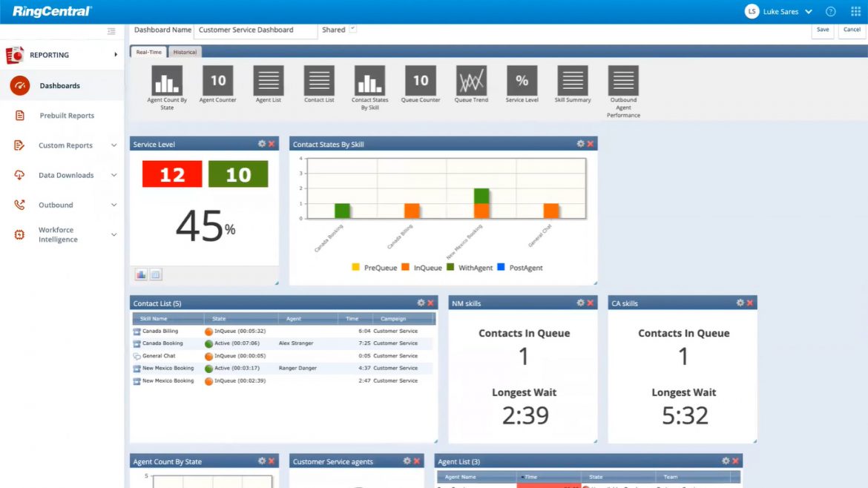Switch to the Historical tab

point(184,52)
